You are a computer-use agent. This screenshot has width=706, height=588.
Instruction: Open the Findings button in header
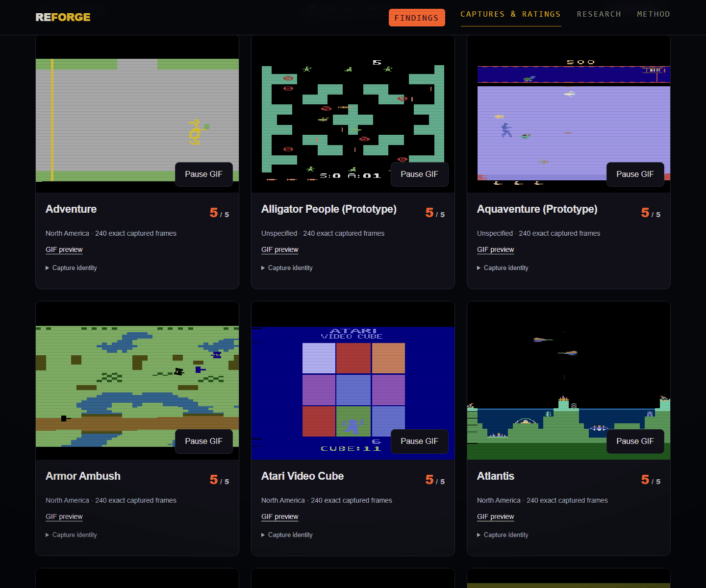pyautogui.click(x=417, y=18)
